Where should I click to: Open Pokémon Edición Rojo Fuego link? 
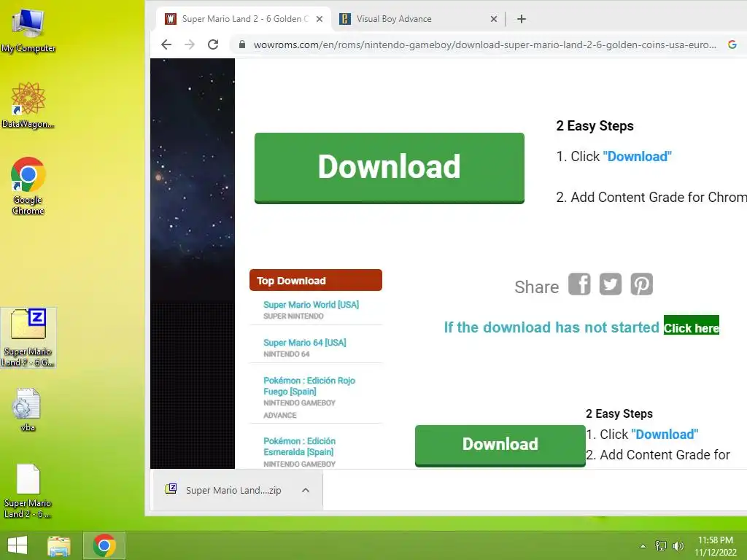(x=309, y=386)
